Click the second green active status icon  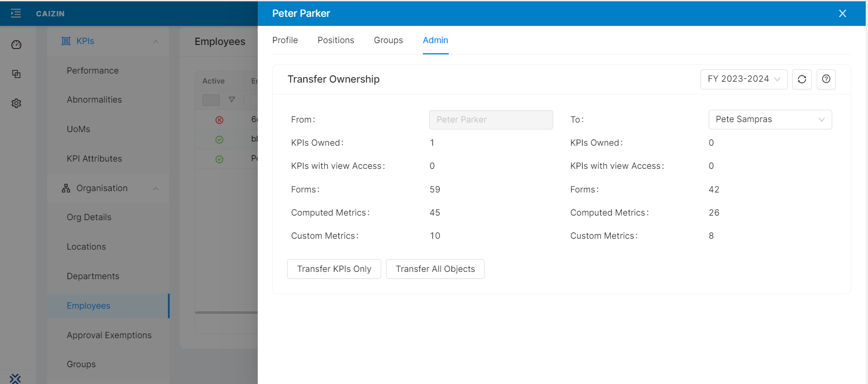coord(219,159)
